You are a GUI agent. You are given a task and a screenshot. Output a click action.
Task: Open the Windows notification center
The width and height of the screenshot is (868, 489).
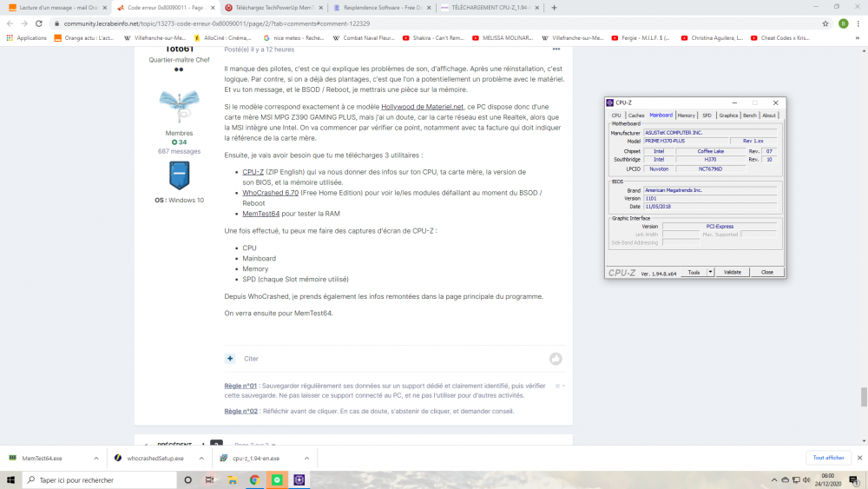[854, 479]
